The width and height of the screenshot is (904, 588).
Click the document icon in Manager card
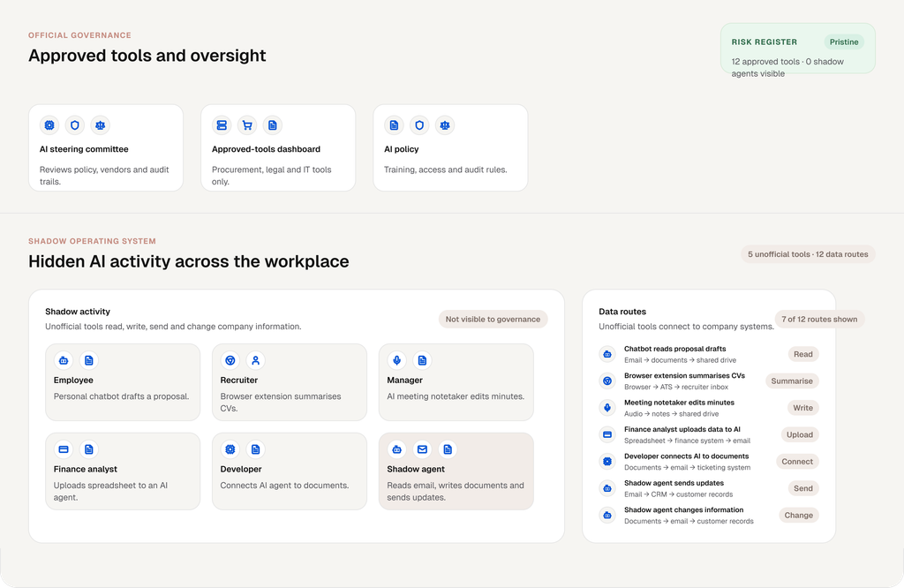coord(422,360)
